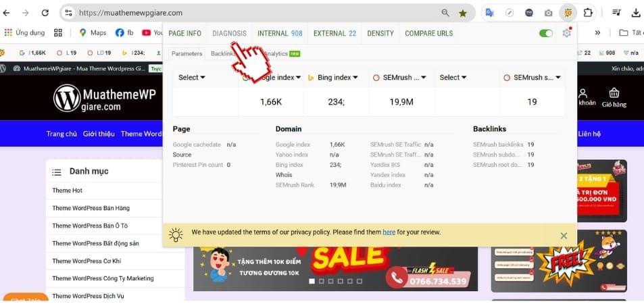Reload the page with refresh icon
The image size is (644, 304).
click(x=45, y=13)
